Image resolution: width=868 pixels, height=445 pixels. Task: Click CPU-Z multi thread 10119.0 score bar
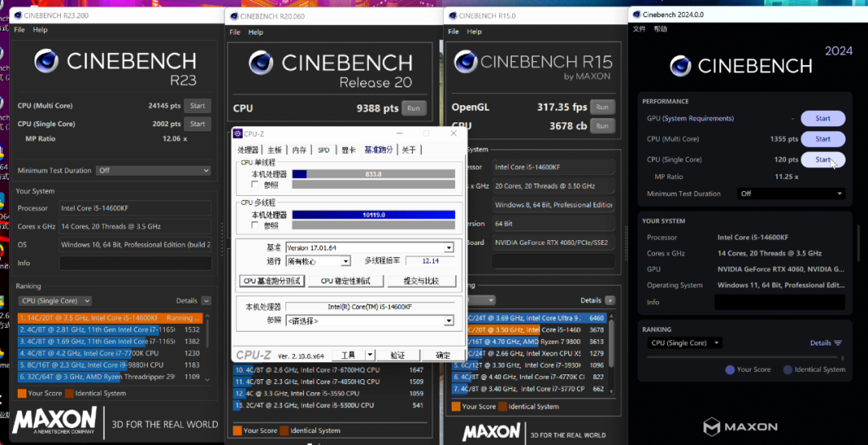click(x=374, y=214)
